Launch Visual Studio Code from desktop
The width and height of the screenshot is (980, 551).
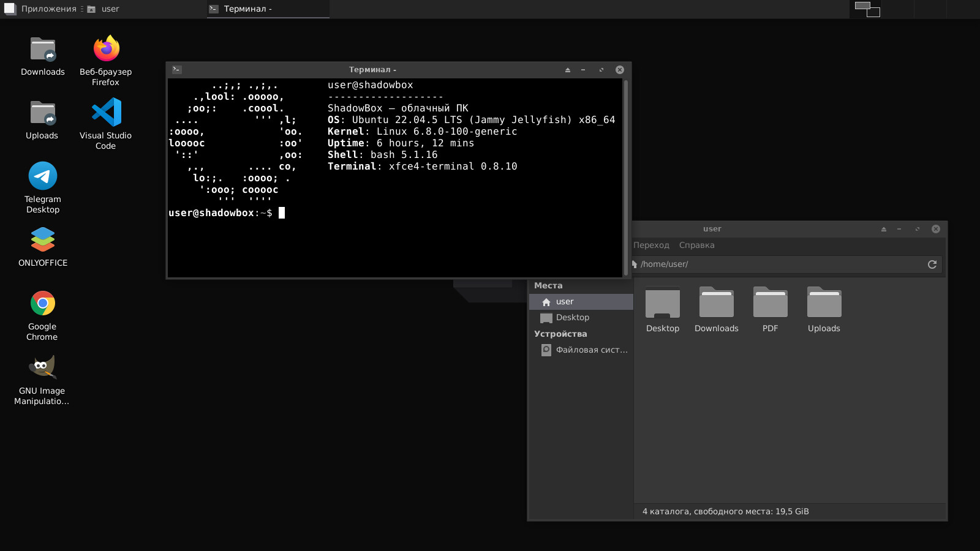tap(106, 124)
